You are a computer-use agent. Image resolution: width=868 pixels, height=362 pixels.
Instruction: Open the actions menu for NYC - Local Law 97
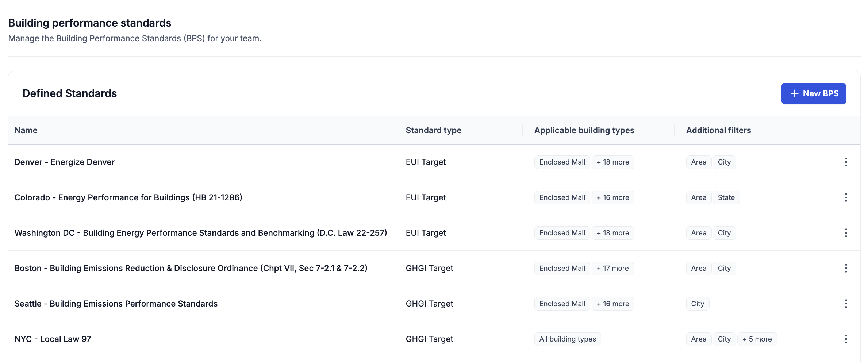(x=846, y=339)
